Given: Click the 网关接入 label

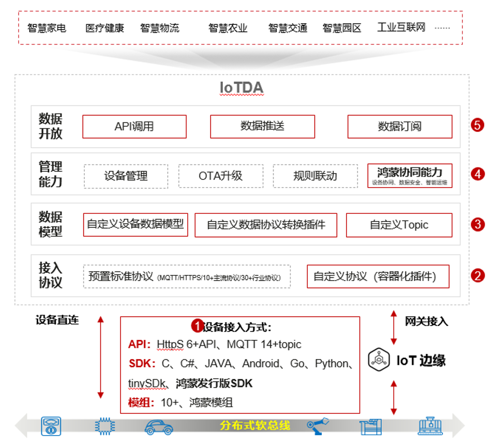Looking at the screenshot, I should click(x=427, y=321).
